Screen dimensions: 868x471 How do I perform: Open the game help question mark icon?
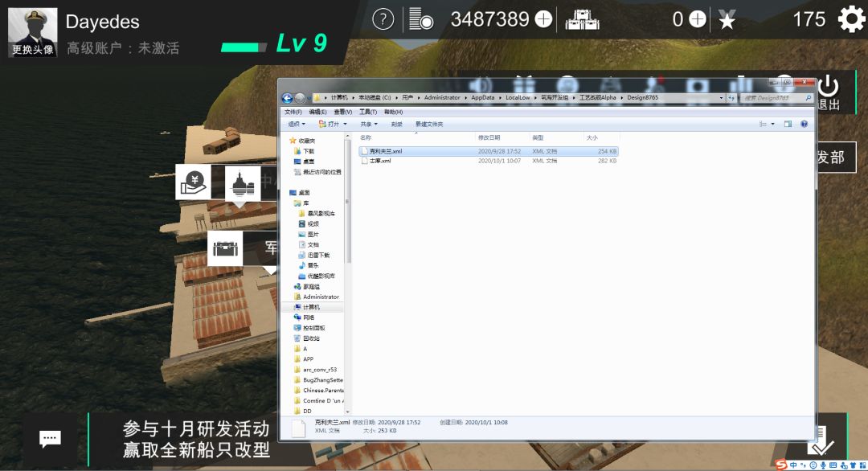pos(383,19)
